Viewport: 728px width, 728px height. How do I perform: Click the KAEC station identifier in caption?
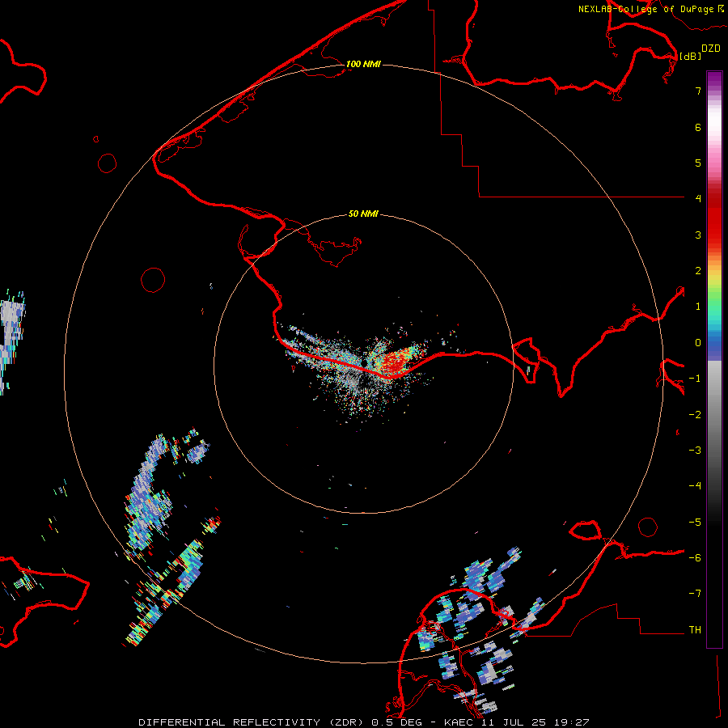point(458,722)
